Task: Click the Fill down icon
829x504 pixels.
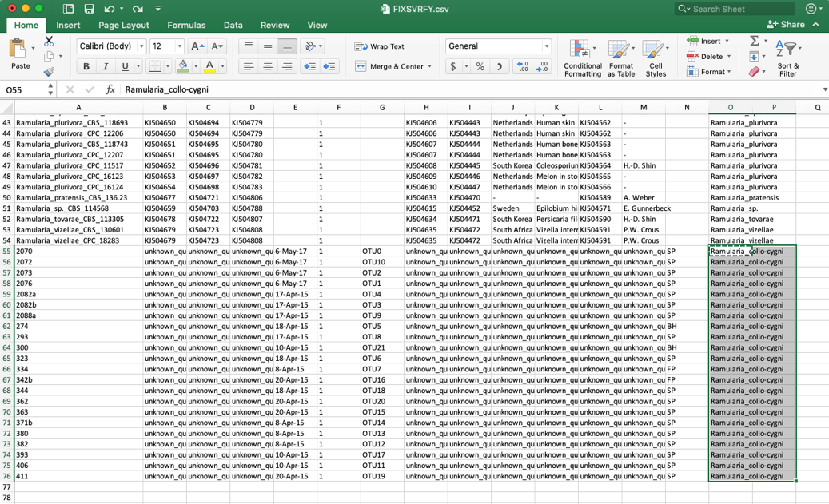Action: click(755, 57)
